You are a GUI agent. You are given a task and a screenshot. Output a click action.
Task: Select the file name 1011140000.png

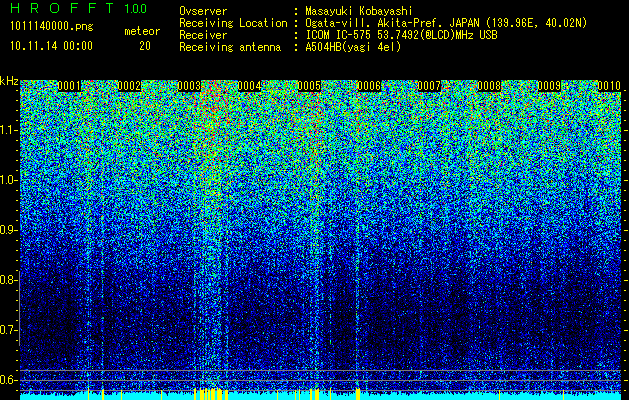click(52, 27)
